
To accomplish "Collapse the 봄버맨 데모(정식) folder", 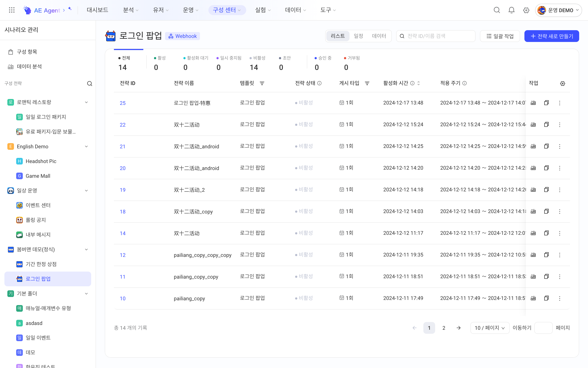I will click(86, 250).
